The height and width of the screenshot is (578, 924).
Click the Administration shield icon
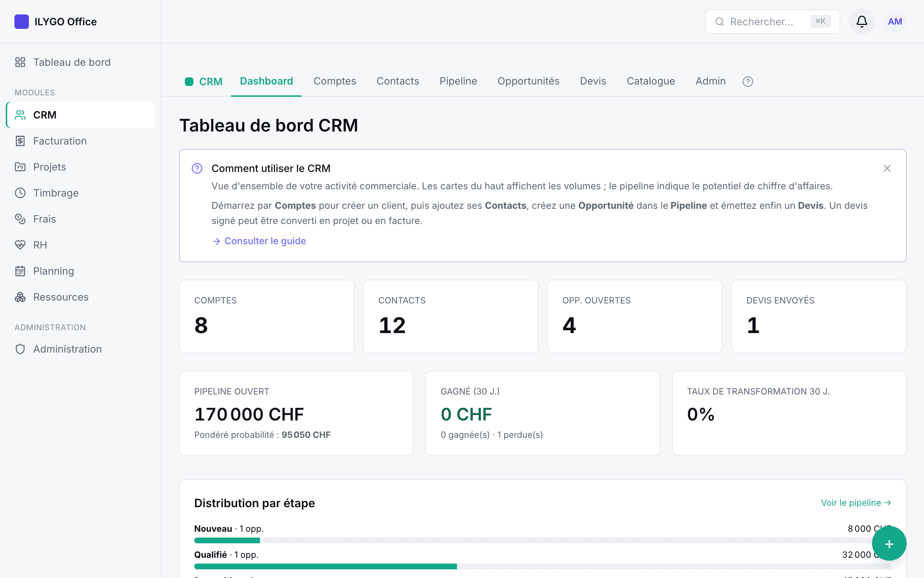(x=20, y=349)
